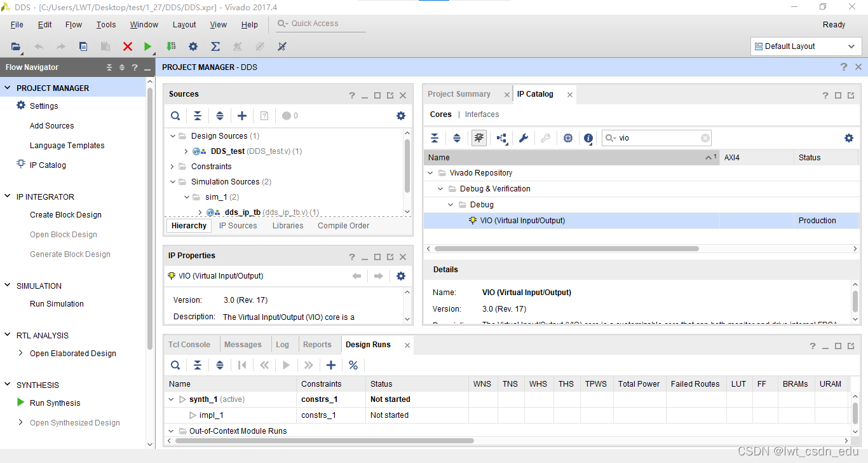Sort by the Name column header
868x463 pixels.
[572, 158]
